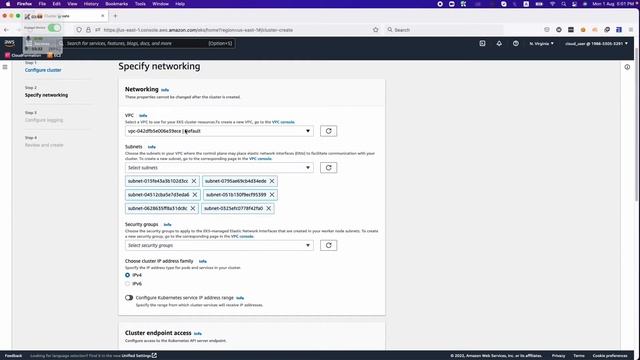This screenshot has width=640, height=360.
Task: Click VPC console link in Security groups description
Action: coord(242,236)
